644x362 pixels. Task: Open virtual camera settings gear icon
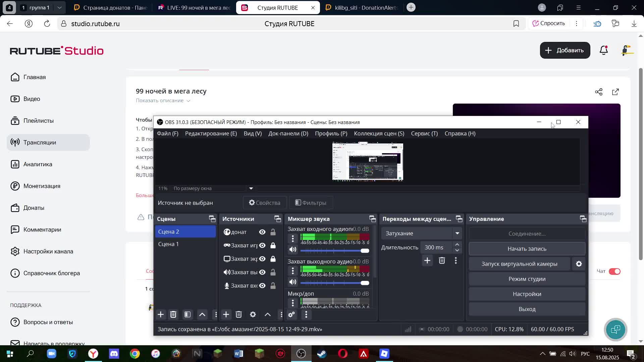pos(579,264)
